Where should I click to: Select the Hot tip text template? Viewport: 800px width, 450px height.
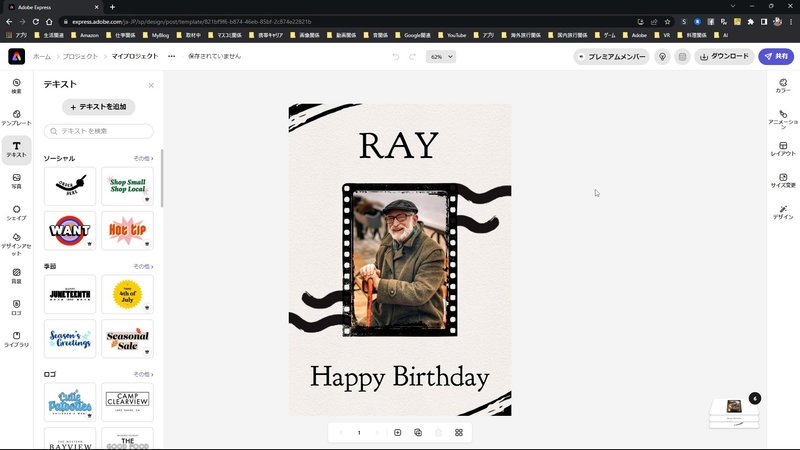coord(128,231)
